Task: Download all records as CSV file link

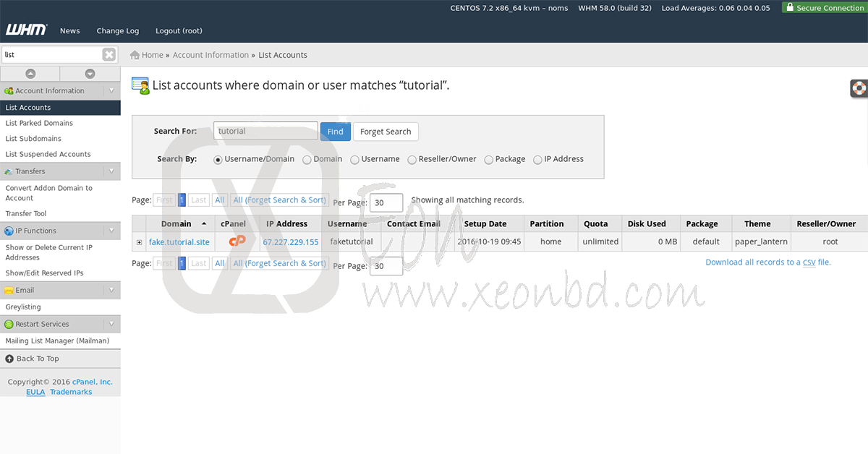Action: [x=767, y=262]
